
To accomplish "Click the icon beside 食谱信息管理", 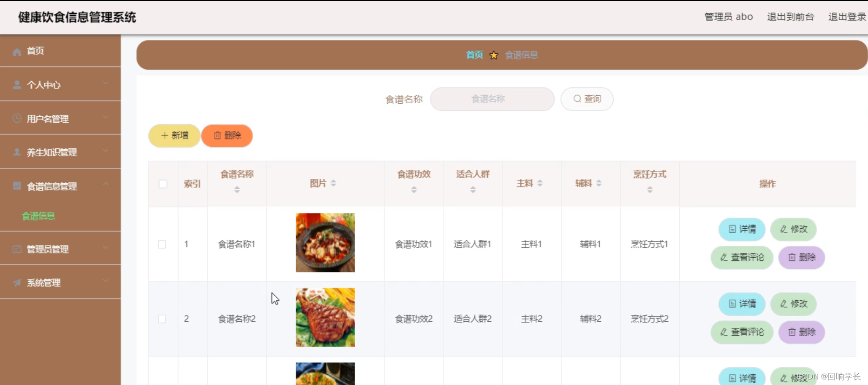I will [17, 186].
